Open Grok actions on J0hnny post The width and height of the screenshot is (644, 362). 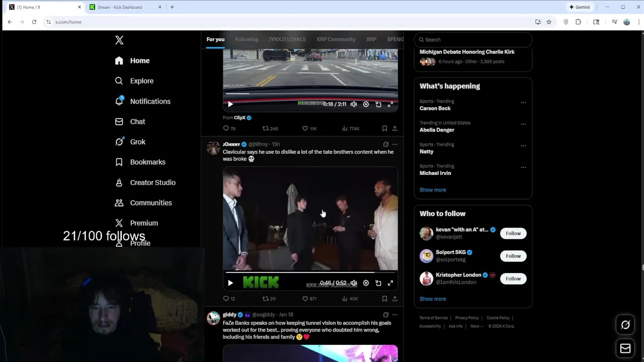click(x=385, y=144)
